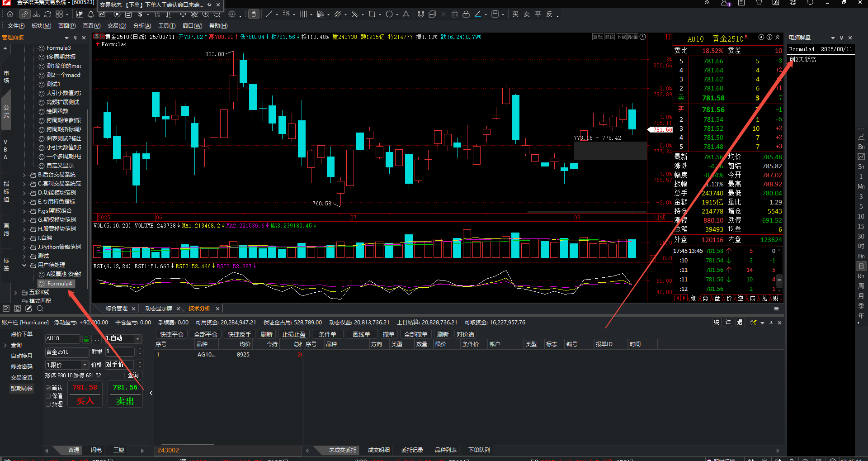Open the settings gear toolbar icon
Viewport: 868px width, 461px height.
[232, 14]
